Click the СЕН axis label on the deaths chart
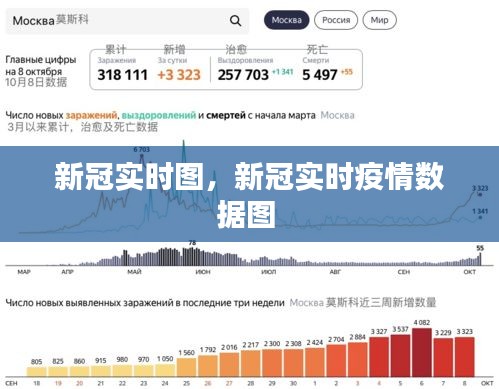Viewport: 499px width, 389px height. [x=404, y=272]
